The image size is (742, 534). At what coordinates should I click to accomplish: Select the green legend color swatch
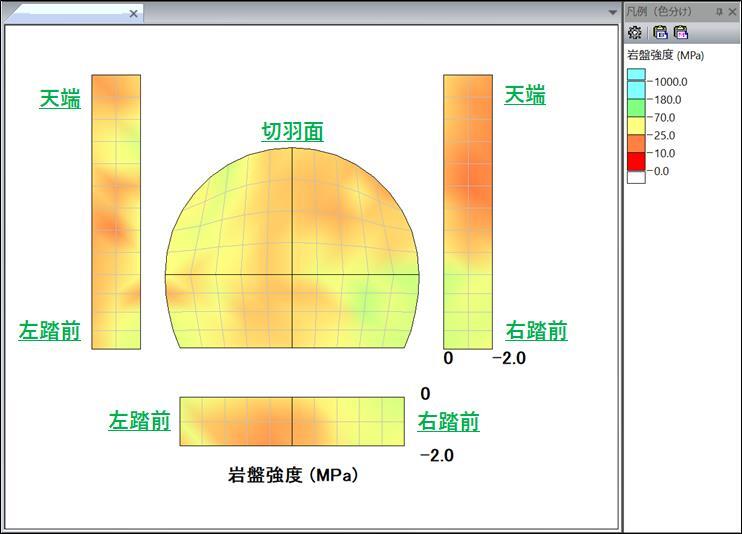click(x=636, y=106)
